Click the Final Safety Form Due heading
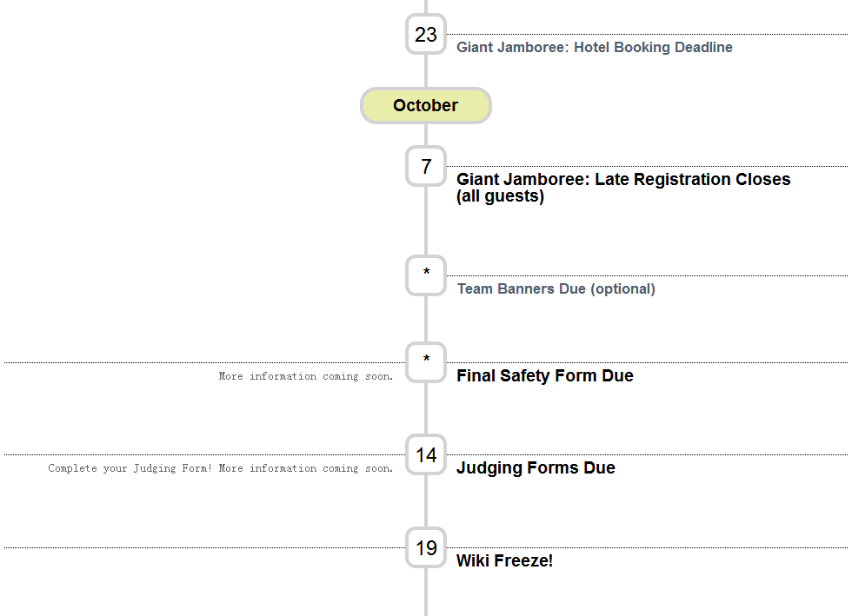 tap(544, 376)
